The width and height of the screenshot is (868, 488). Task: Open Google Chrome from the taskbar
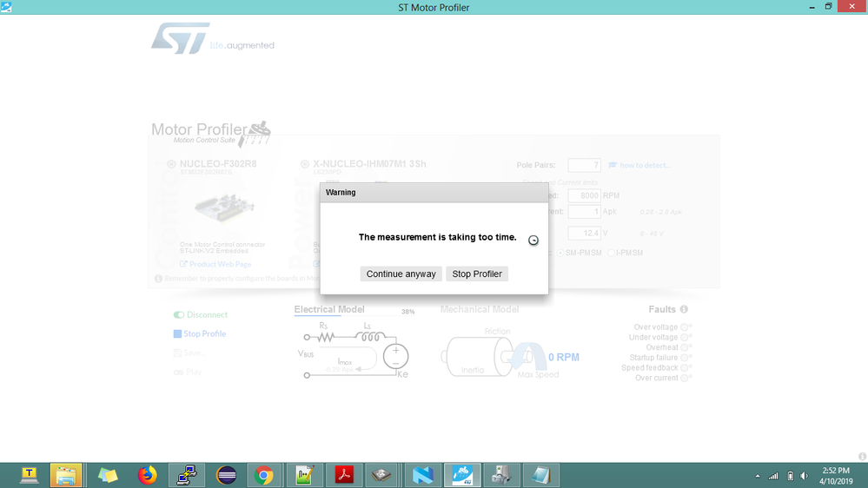(x=264, y=475)
